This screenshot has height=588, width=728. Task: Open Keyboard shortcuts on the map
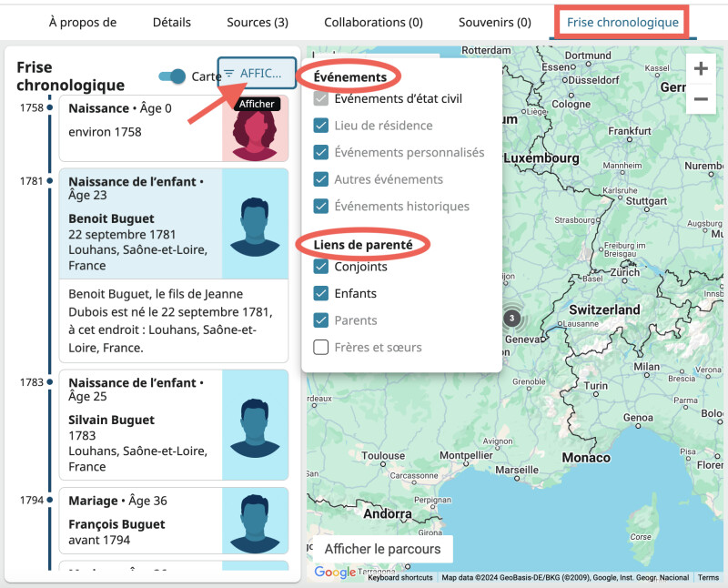tap(400, 577)
